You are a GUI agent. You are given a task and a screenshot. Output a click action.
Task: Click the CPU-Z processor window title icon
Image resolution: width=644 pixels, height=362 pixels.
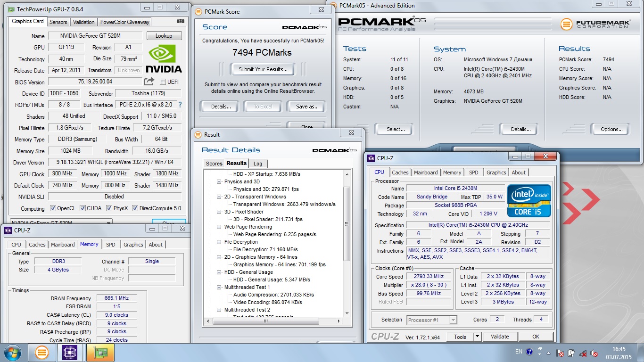[x=371, y=158]
